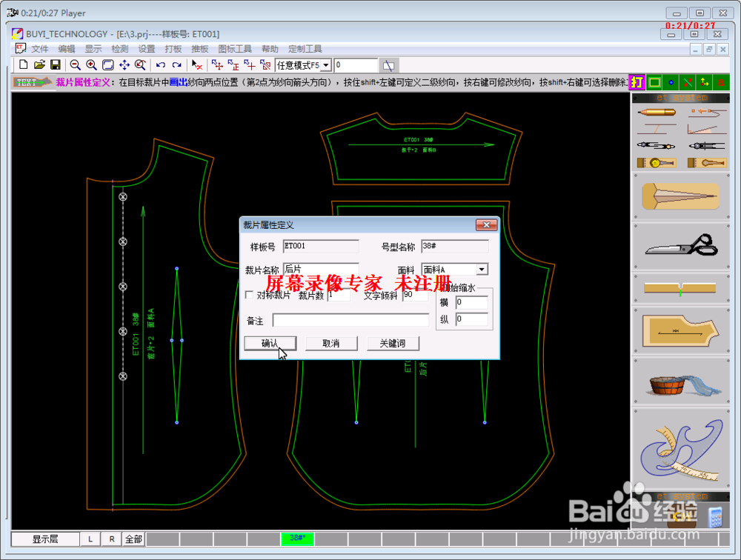Screen dimensions: 741x560
Task: Click the Zoom in magnifier icon
Action: (x=91, y=64)
